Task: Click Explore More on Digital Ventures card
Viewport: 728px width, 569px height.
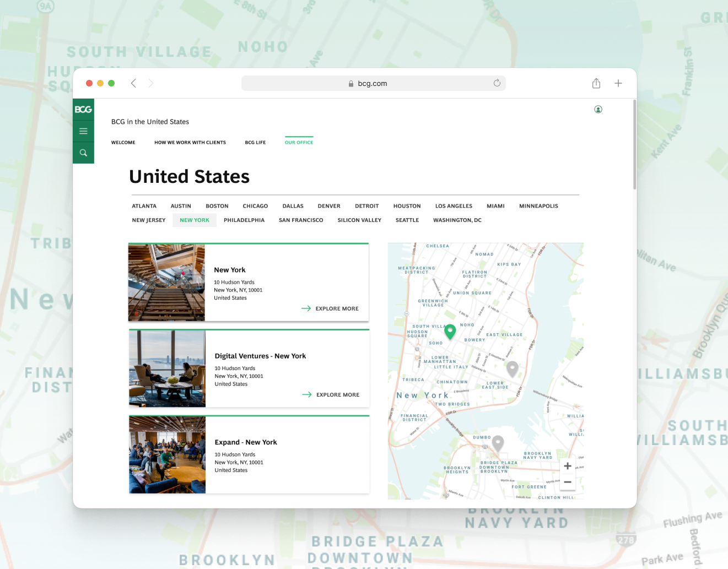Action: tap(338, 395)
